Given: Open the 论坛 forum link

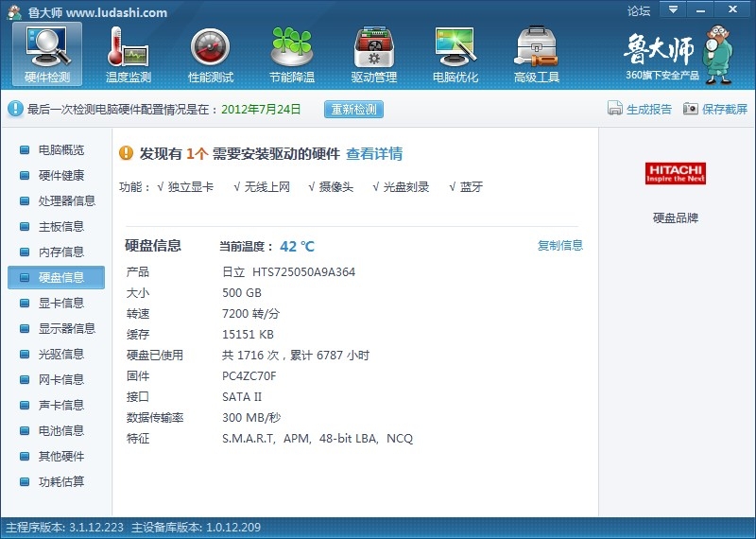Looking at the screenshot, I should coord(639,11).
